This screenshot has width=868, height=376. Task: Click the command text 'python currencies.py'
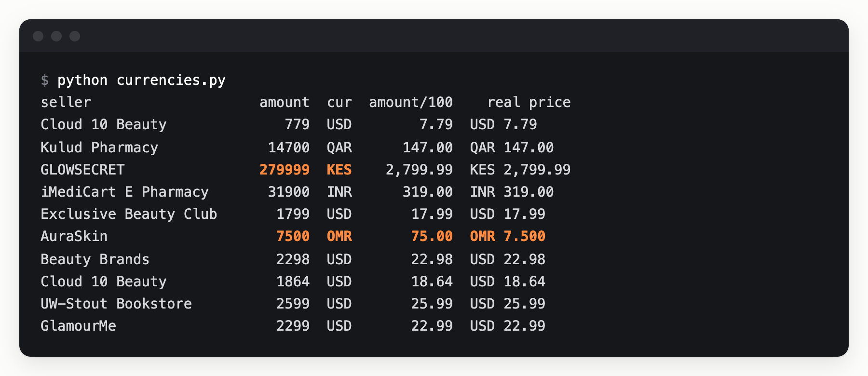click(x=141, y=80)
